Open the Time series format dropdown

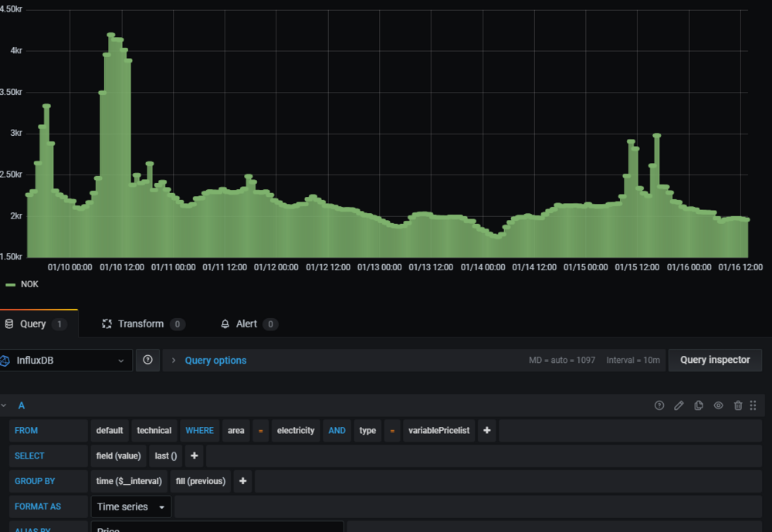(x=130, y=507)
